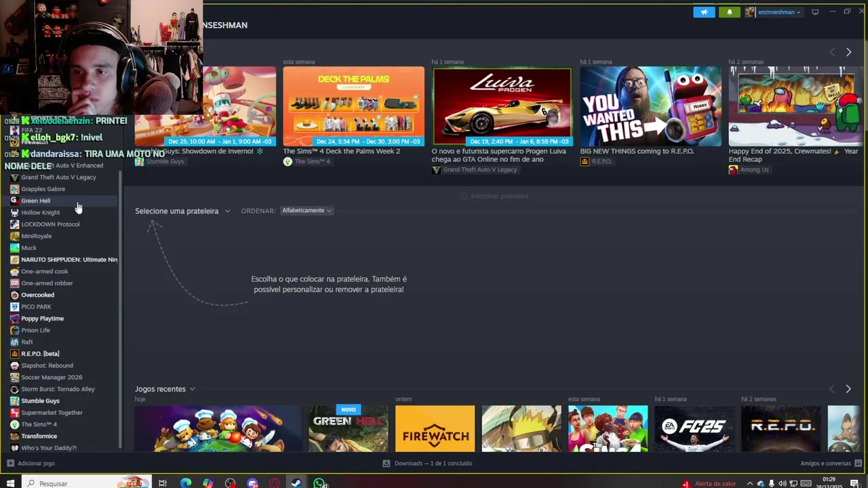Open Firewatch recent game cover
The height and width of the screenshot is (488, 868).
click(x=435, y=428)
